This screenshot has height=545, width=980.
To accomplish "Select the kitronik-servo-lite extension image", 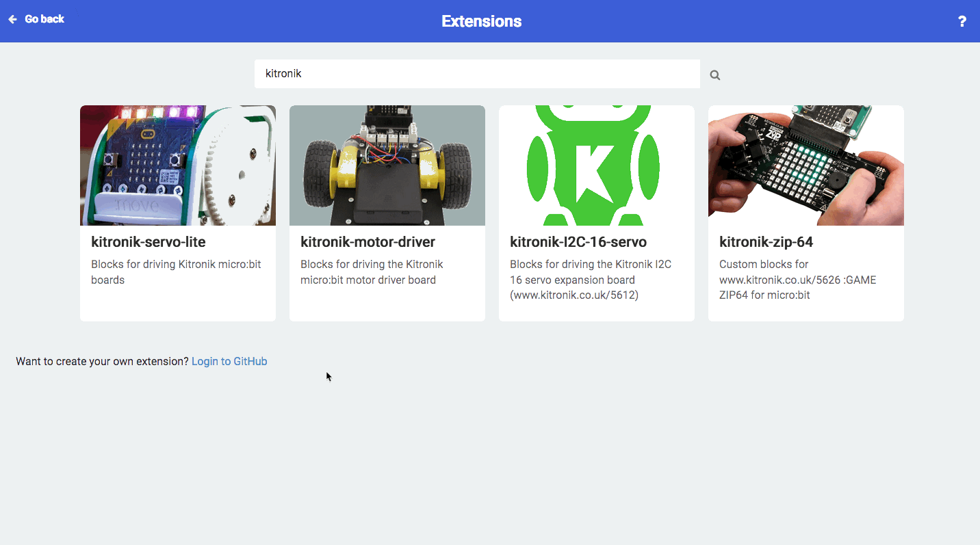I will (x=177, y=165).
